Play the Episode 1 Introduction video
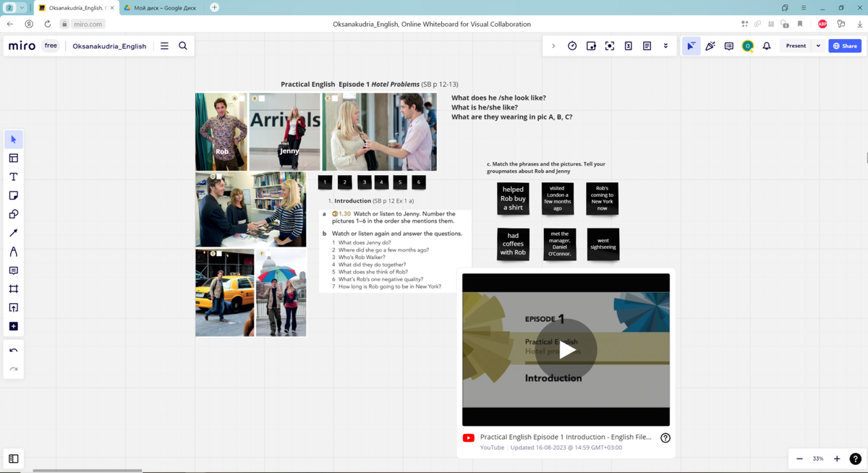The width and height of the screenshot is (868, 473). point(566,350)
